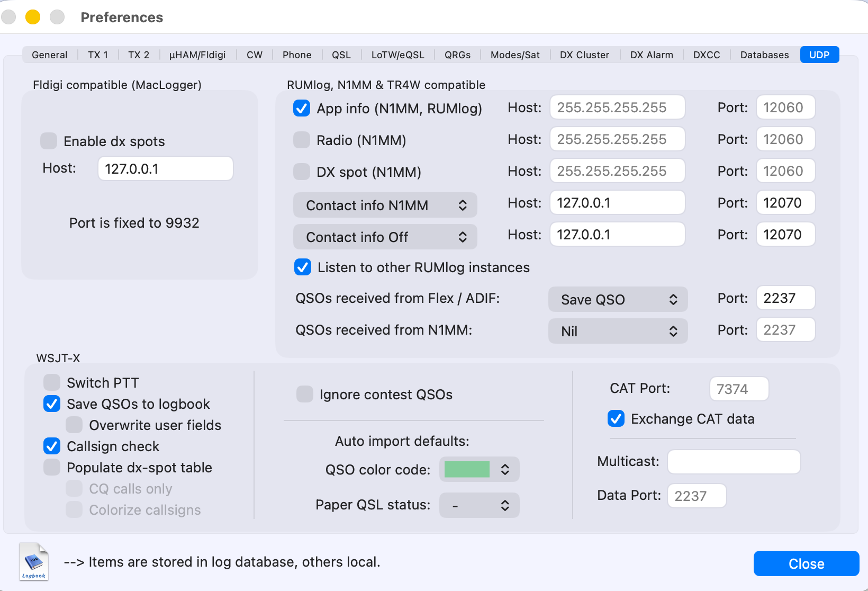Enable the Switch PTT checkbox
The height and width of the screenshot is (591, 868).
[52, 382]
